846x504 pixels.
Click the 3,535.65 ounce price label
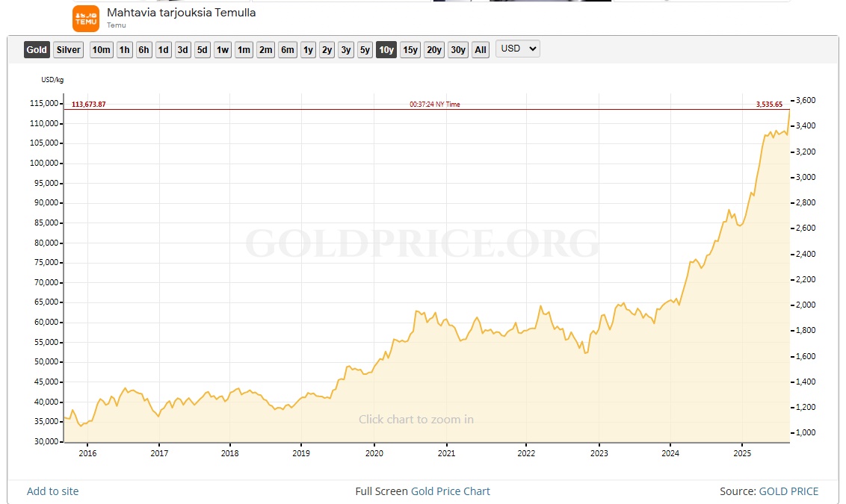click(769, 104)
